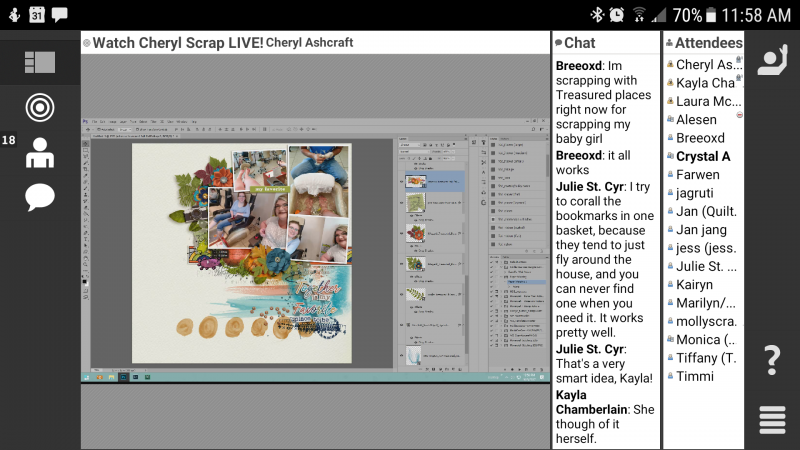This screenshot has width=800, height=450.
Task: Open the layout view icon in left sidebar
Action: tap(40, 62)
